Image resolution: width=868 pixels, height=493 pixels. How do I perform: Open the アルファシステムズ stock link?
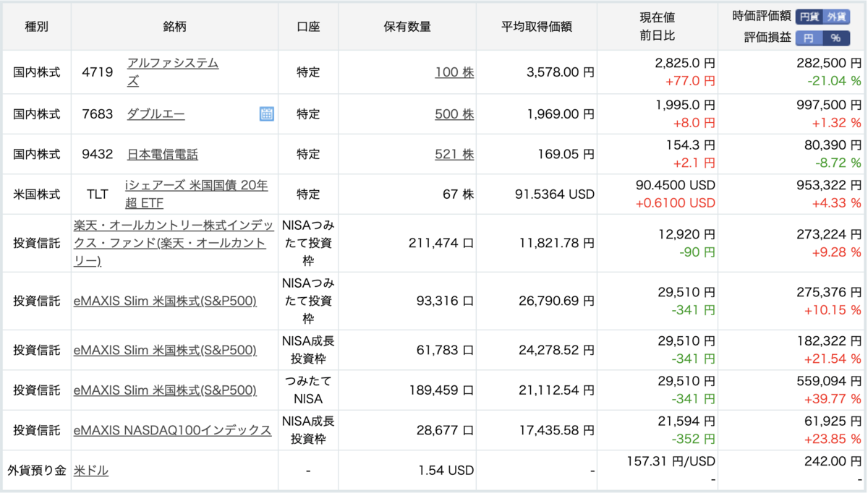click(x=173, y=72)
